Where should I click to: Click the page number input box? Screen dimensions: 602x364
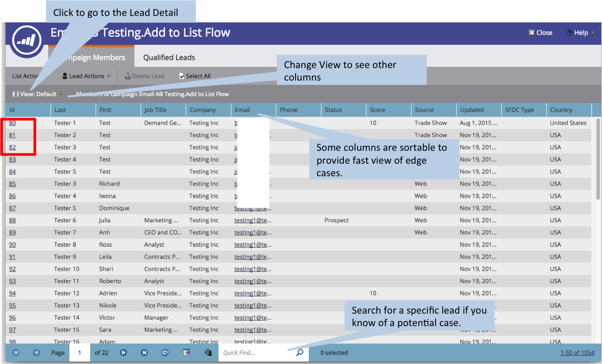click(x=80, y=353)
